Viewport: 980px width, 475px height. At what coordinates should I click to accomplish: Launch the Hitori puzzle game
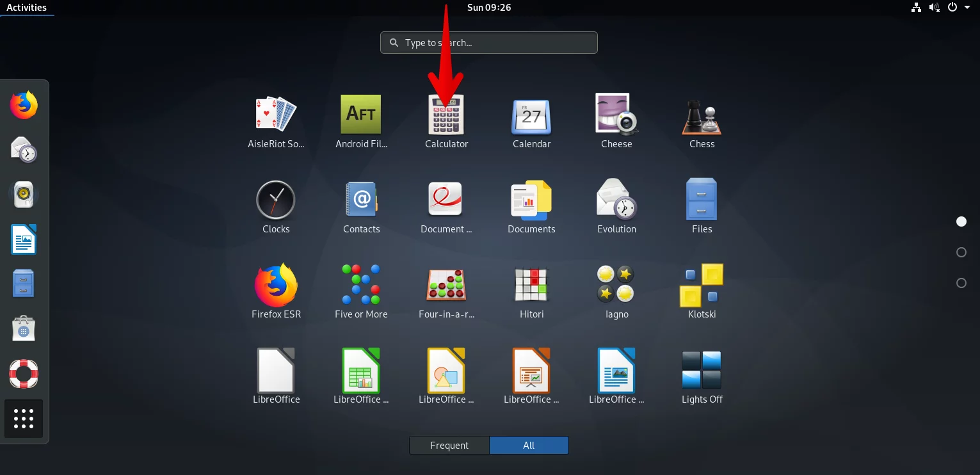531,285
